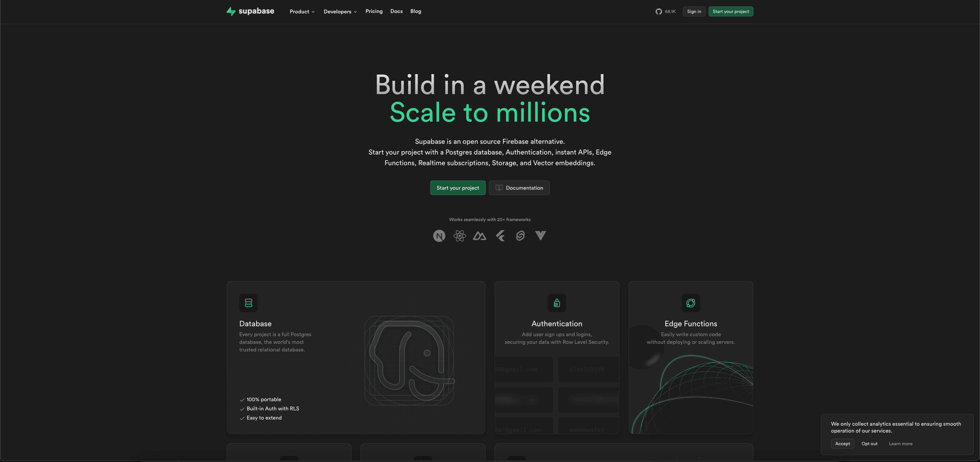Open the GitHub stars icon link
980x462 pixels.
[x=658, y=11]
